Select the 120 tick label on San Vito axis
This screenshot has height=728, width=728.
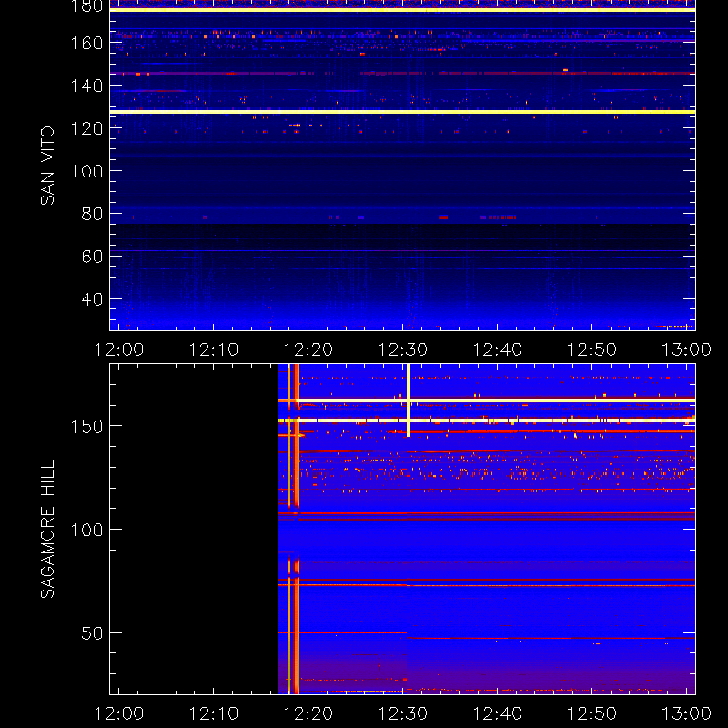(x=86, y=128)
